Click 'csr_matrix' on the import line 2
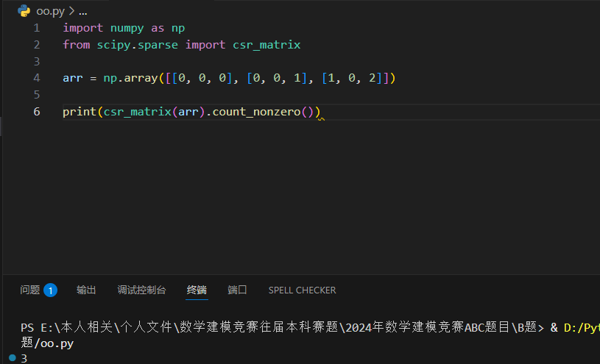The image size is (600, 364). click(x=267, y=45)
